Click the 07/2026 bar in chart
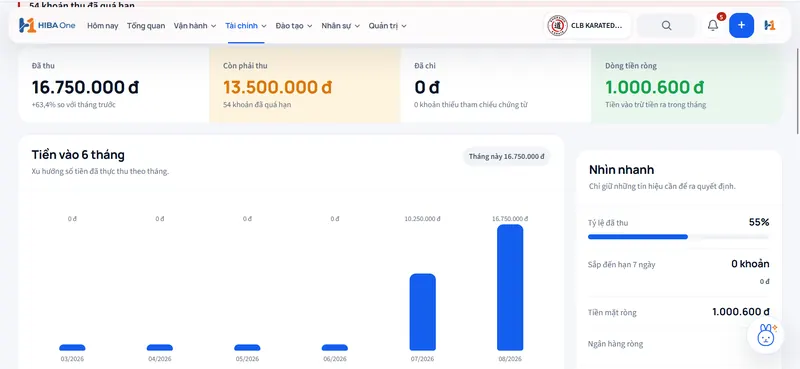 tap(423, 312)
